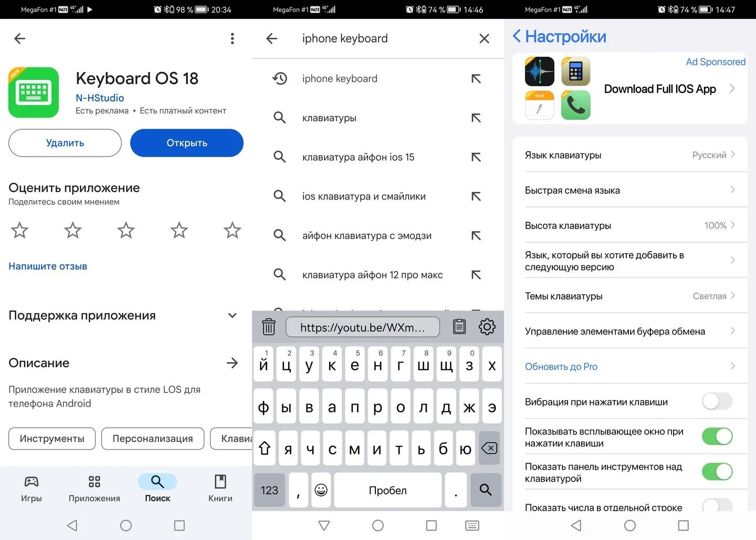The width and height of the screenshot is (756, 540).
Task: Tap the shift key on keyboard
Action: pyautogui.click(x=265, y=448)
